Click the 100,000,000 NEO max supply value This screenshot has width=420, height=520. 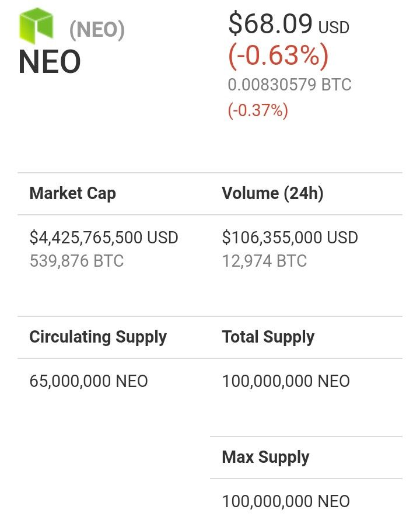(x=286, y=501)
